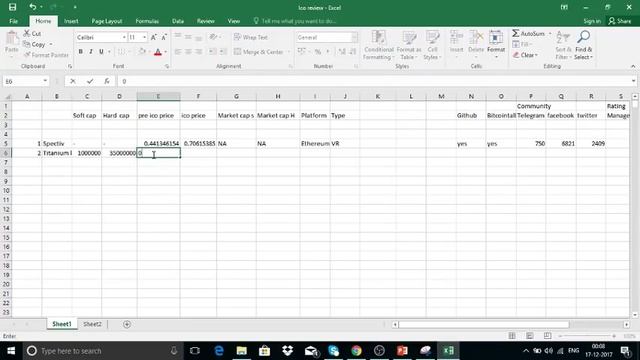Click the Windows Start button
This screenshot has height=360, width=640.
[11, 351]
